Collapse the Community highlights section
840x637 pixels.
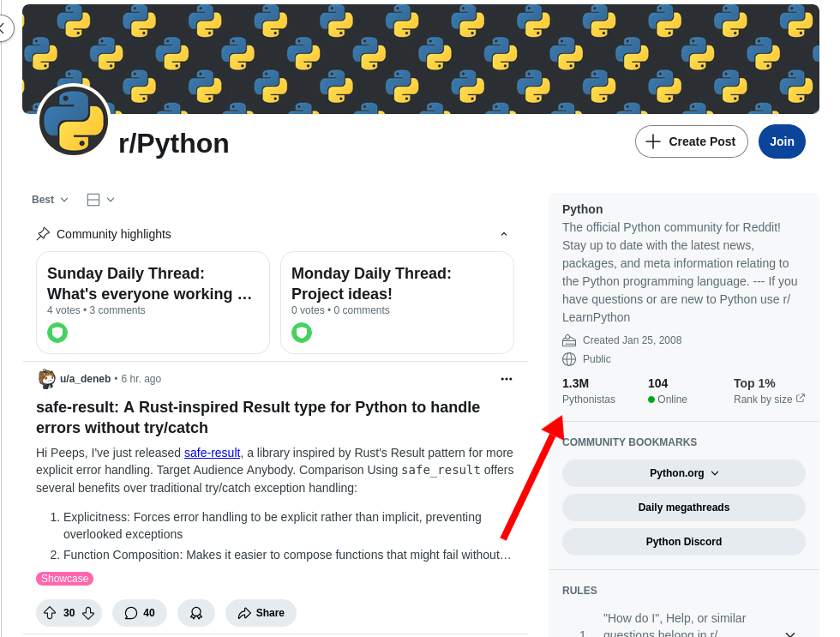coord(504,233)
